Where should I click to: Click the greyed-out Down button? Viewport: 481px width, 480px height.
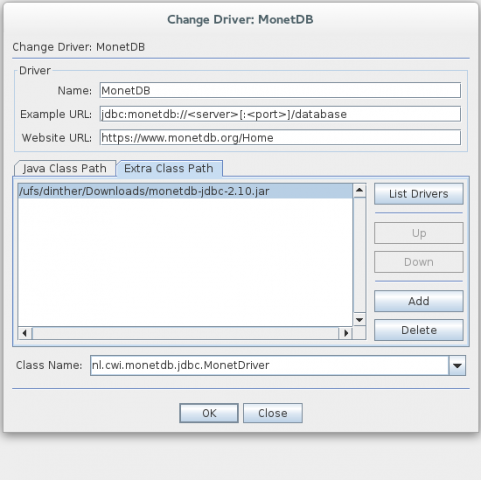419,262
